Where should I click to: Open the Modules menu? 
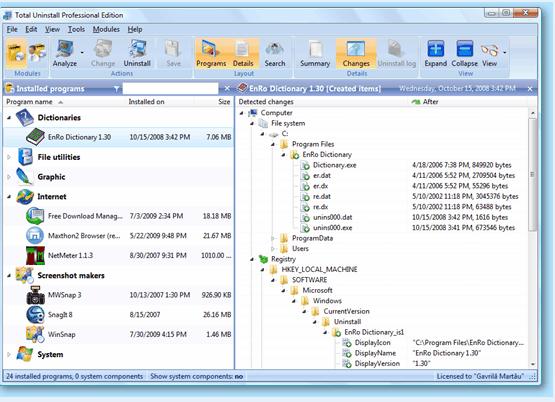tap(106, 29)
